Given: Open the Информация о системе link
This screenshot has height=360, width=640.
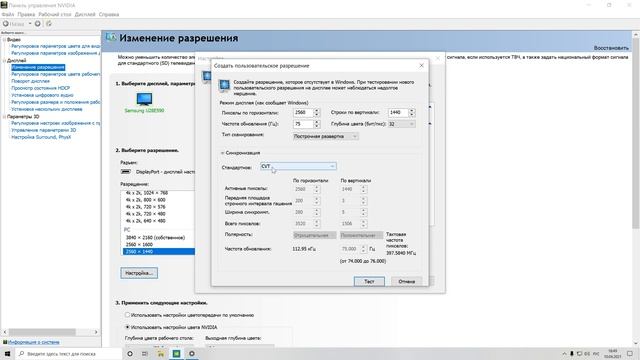Looking at the screenshot, I should tap(34, 342).
